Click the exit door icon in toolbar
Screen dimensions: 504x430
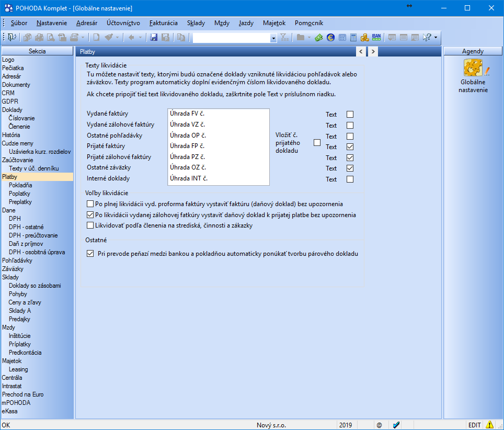point(12,37)
